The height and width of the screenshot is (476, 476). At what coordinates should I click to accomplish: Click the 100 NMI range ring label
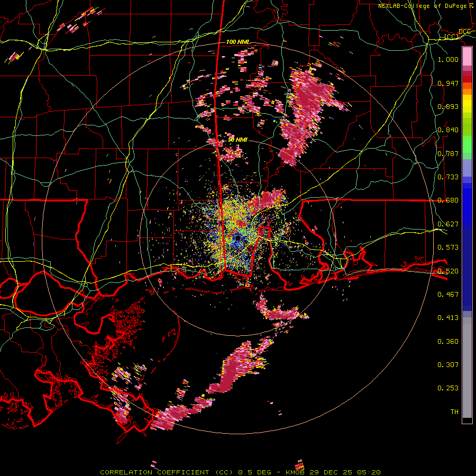(239, 42)
